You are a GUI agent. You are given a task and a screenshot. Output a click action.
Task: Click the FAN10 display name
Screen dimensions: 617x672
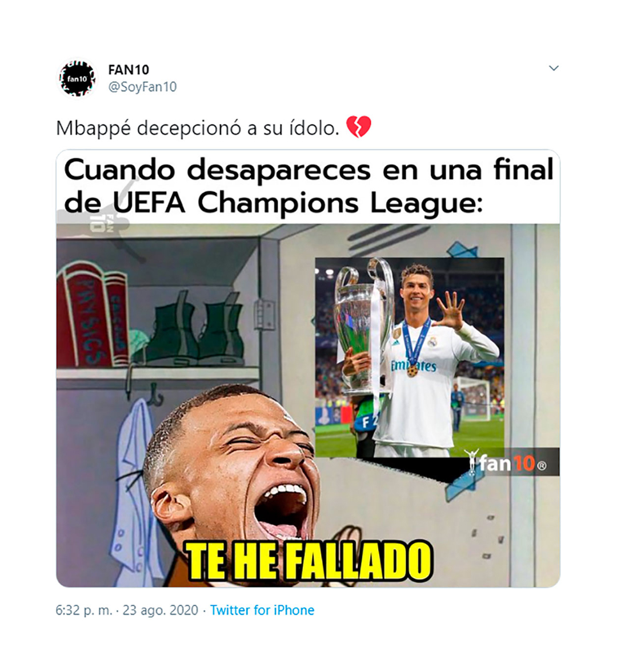[129, 70]
